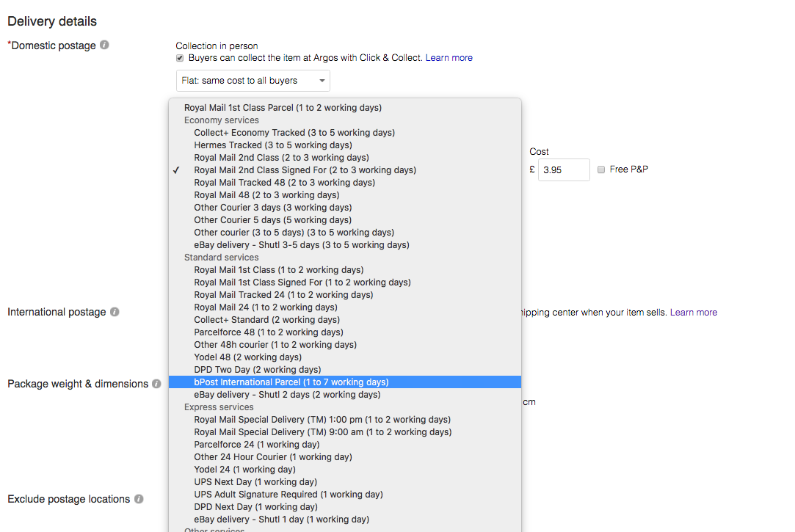Choose Royal Mail 1st Class Signed For
The width and height of the screenshot is (795, 532).
click(x=345, y=283)
